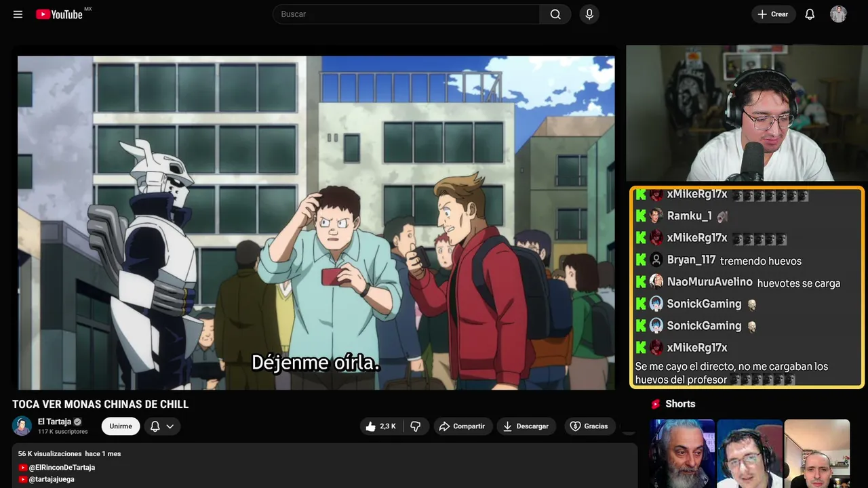Open the @tartajajuega channel link
This screenshot has width=868, height=488.
tap(52, 479)
